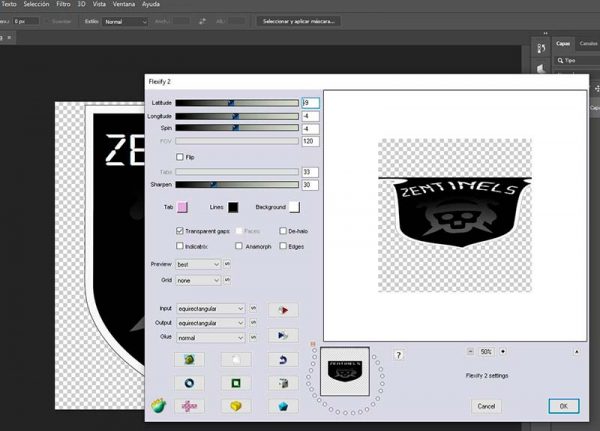This screenshot has width=600, height=431.
Task: Uncheck the Transparent gaps checkbox
Action: (179, 230)
